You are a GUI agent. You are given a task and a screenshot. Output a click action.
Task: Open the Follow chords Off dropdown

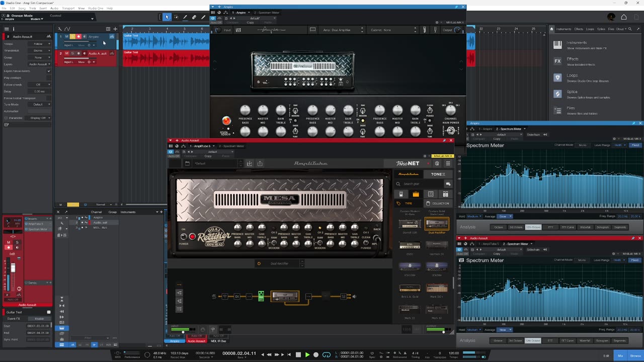click(40, 84)
